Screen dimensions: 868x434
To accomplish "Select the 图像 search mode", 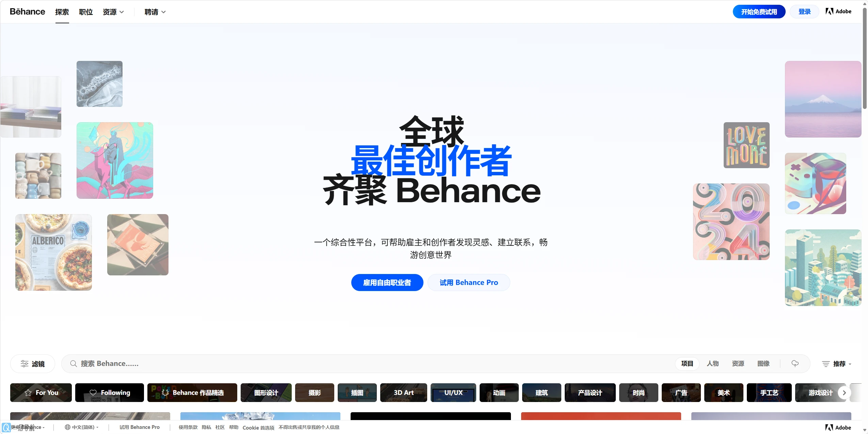I will [x=763, y=363].
